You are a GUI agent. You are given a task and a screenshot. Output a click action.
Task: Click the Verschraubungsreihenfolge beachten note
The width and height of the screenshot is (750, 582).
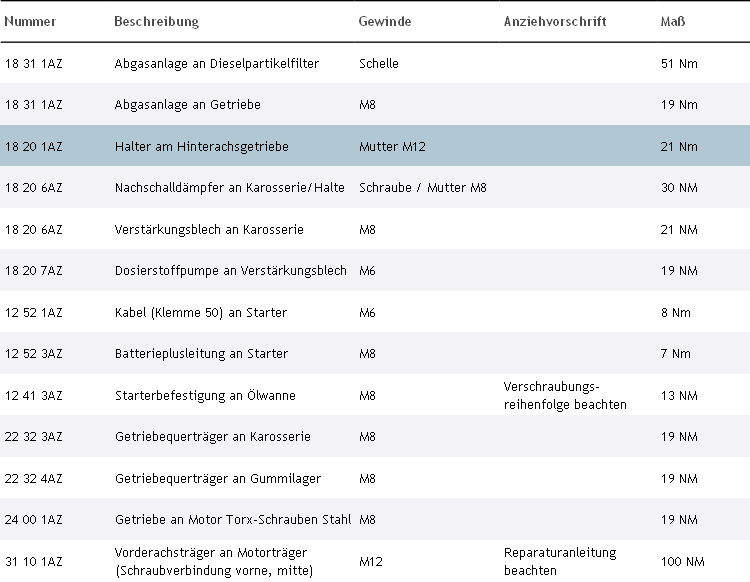(565, 395)
